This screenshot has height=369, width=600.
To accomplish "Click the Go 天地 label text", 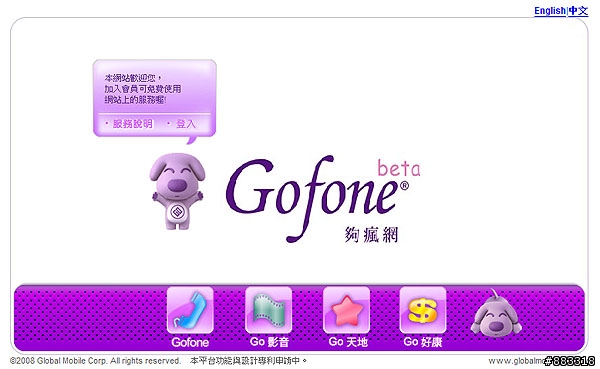I will pos(348,342).
